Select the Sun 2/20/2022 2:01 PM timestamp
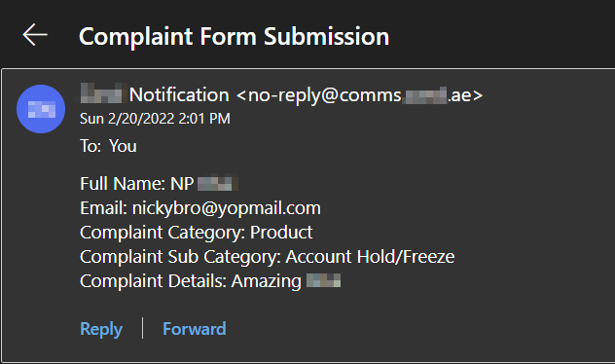 [x=155, y=119]
